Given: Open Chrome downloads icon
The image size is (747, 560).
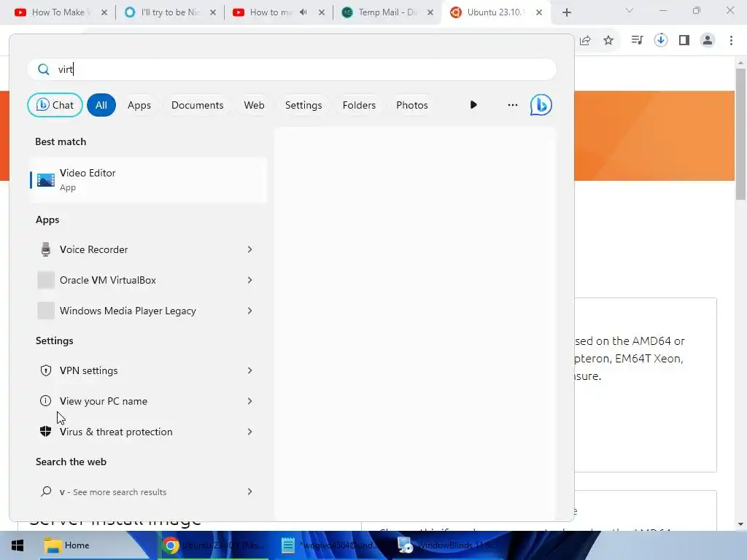Looking at the screenshot, I should [661, 41].
